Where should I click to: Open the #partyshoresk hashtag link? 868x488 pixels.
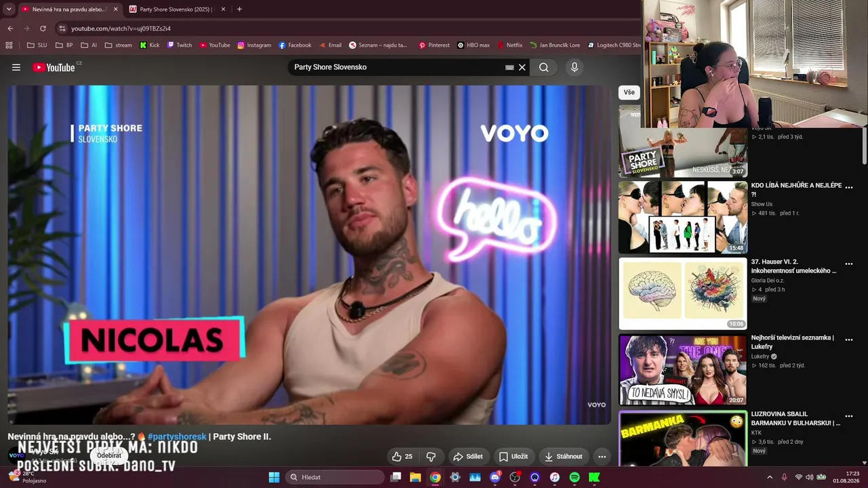[176, 436]
